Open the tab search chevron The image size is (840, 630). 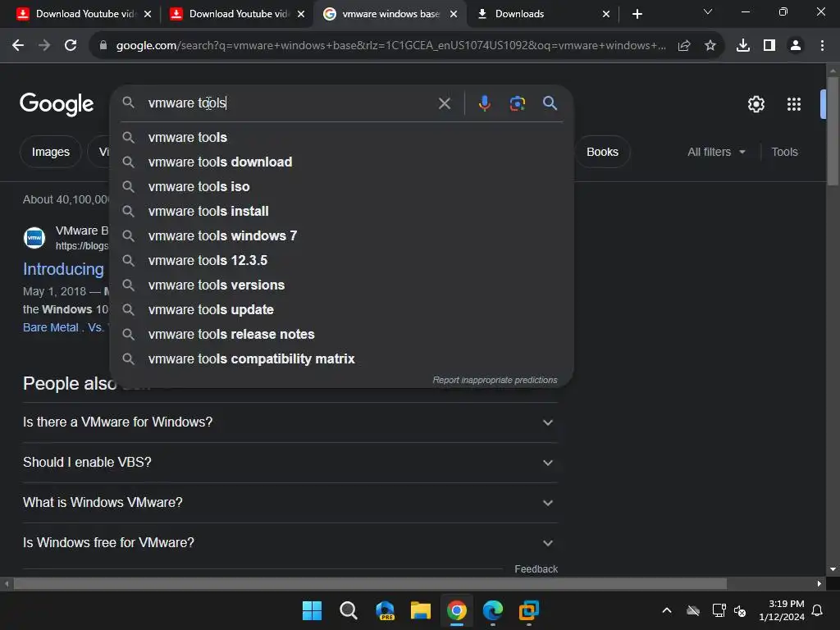708,11
